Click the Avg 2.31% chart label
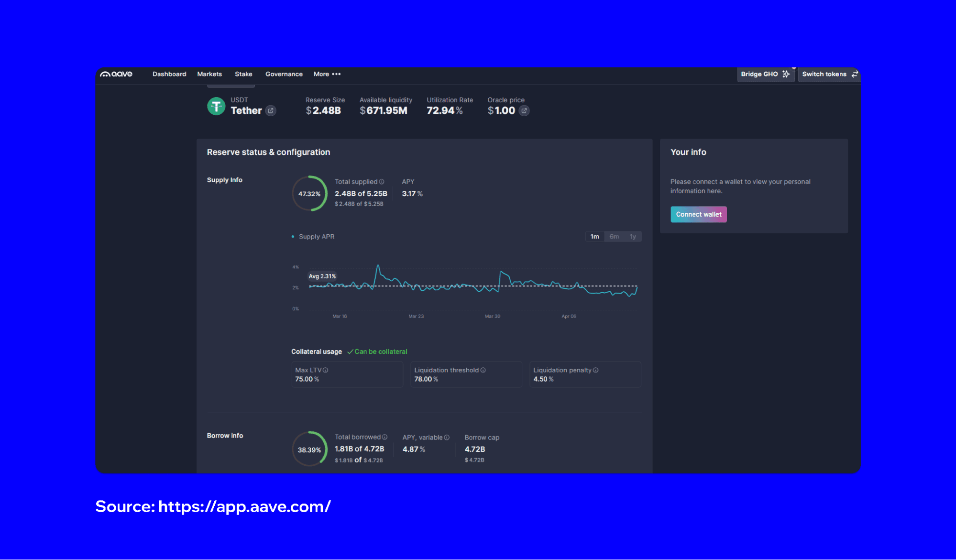The height and width of the screenshot is (560, 956). tap(322, 276)
